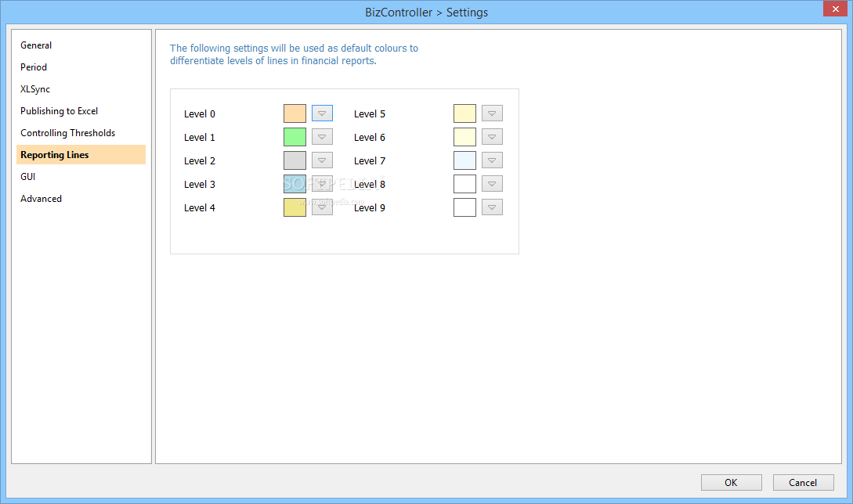Image resolution: width=853 pixels, height=504 pixels.
Task: Expand the Level 1 colour dropdown
Action: coord(322,136)
